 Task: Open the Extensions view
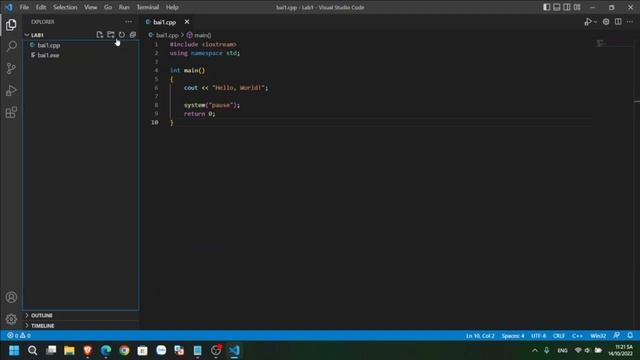pyautogui.click(x=11, y=112)
